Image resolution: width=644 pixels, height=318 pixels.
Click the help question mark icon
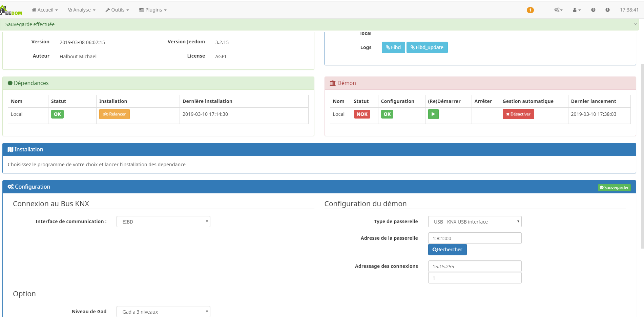click(593, 10)
